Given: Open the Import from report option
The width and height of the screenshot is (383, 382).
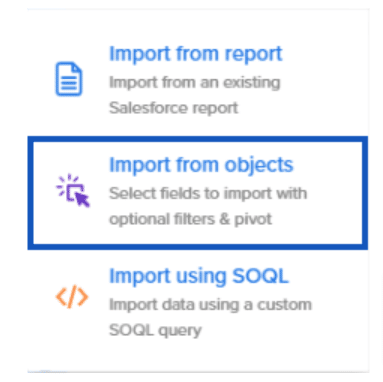Looking at the screenshot, I should tap(196, 54).
